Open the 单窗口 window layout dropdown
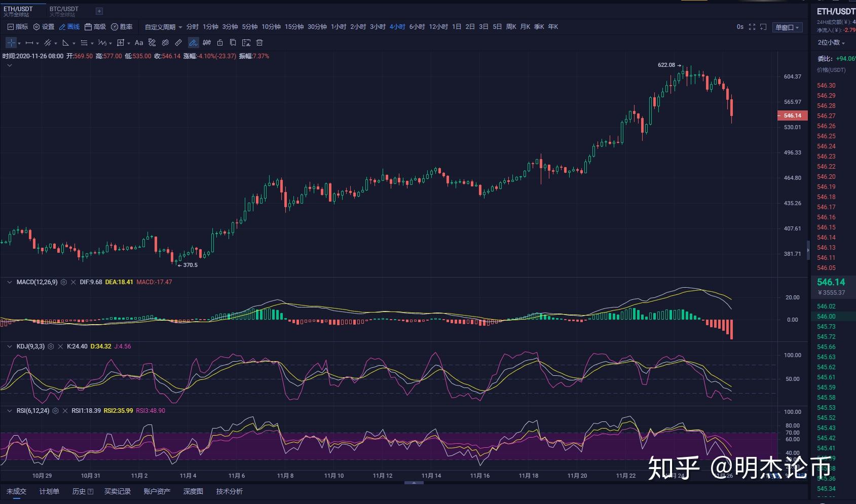 click(x=787, y=27)
